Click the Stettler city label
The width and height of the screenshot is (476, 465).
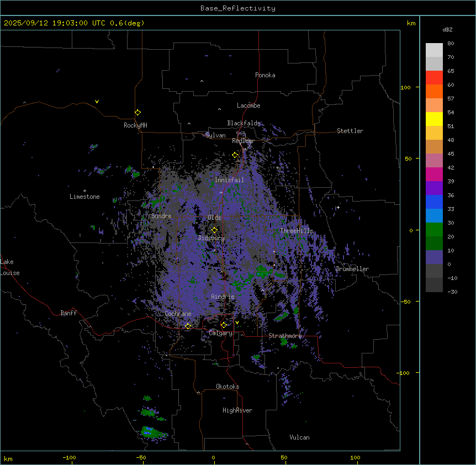350,131
